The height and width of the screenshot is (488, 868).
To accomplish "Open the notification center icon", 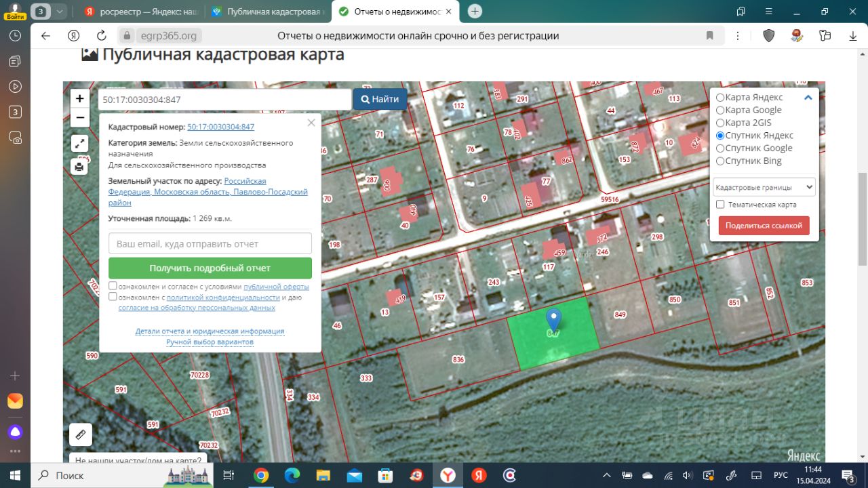I will click(848, 475).
